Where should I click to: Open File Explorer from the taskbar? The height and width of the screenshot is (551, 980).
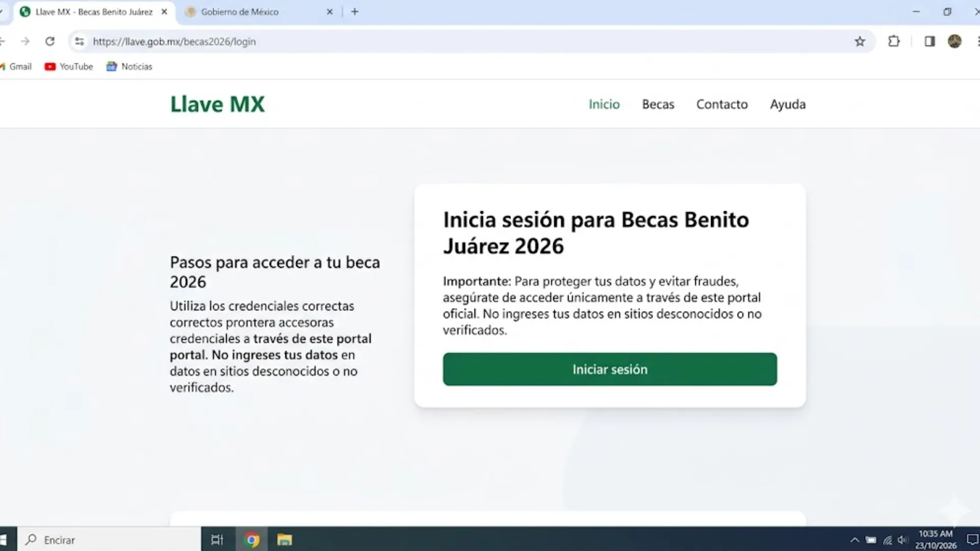[284, 540]
